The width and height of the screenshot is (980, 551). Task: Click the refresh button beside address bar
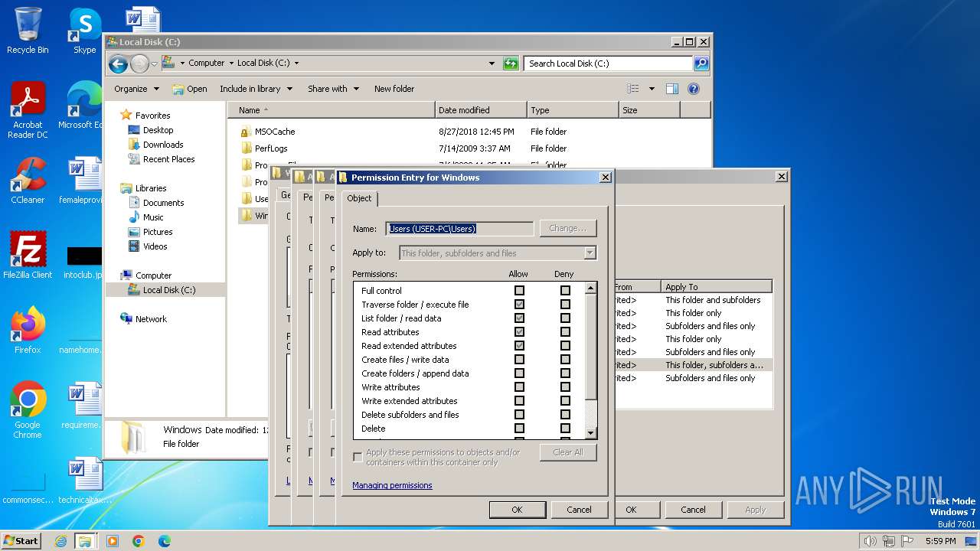(511, 64)
